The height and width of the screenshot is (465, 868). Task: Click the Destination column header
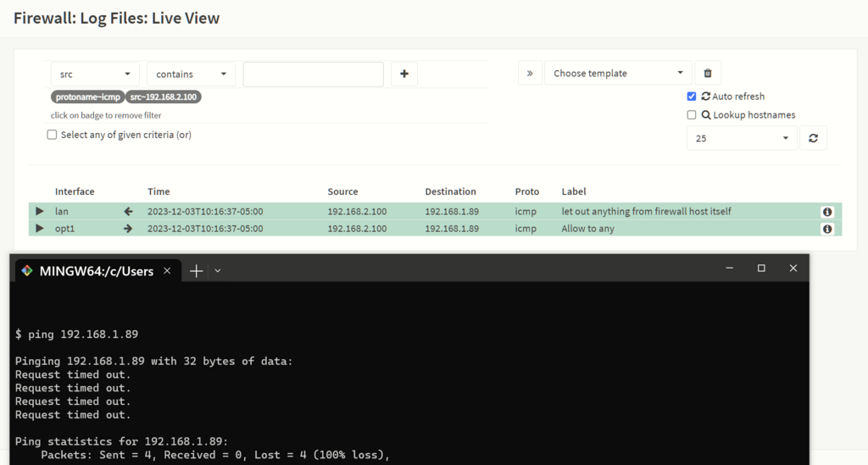pos(451,191)
